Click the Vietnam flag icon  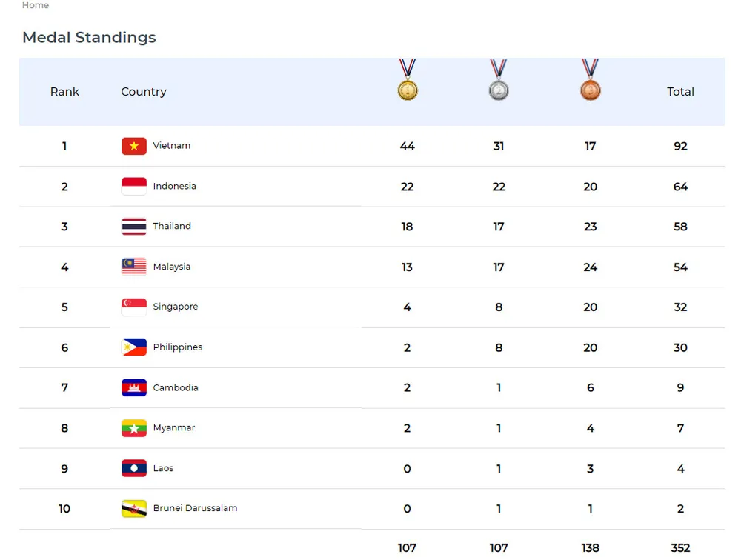coord(134,146)
